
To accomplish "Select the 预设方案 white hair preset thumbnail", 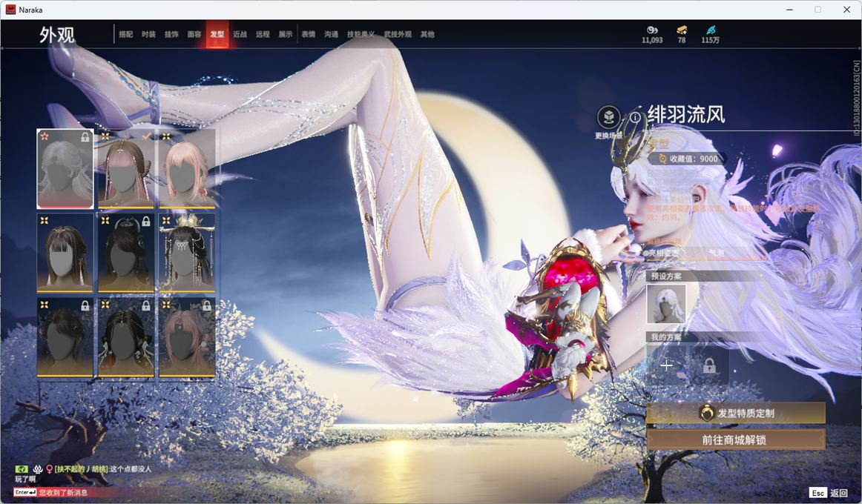I will 666,304.
